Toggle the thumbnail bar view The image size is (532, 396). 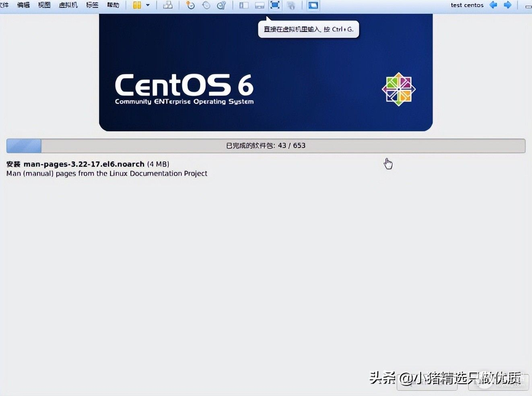click(x=260, y=5)
